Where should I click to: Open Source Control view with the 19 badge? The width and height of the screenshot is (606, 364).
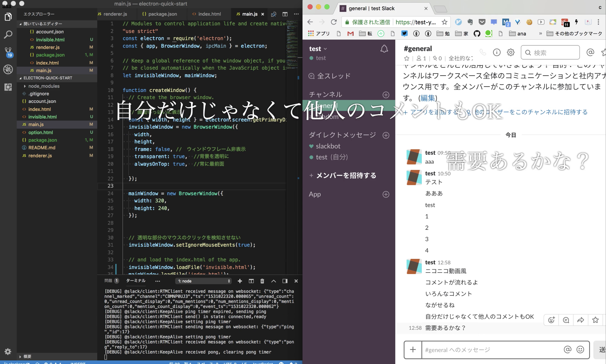[x=8, y=52]
